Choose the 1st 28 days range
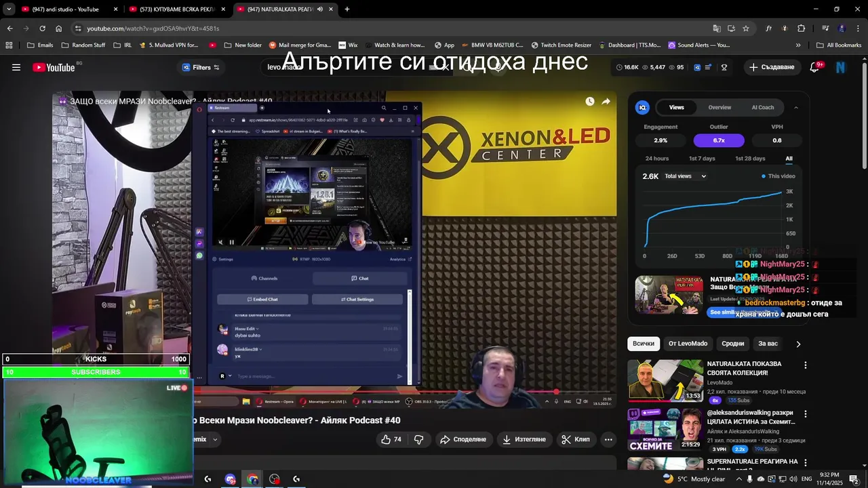 pyautogui.click(x=750, y=159)
